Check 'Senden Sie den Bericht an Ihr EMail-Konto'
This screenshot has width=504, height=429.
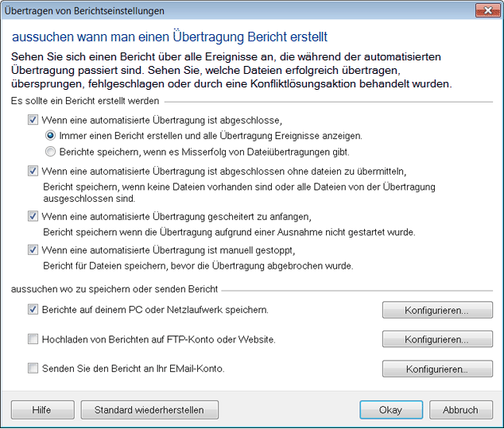click(x=33, y=368)
